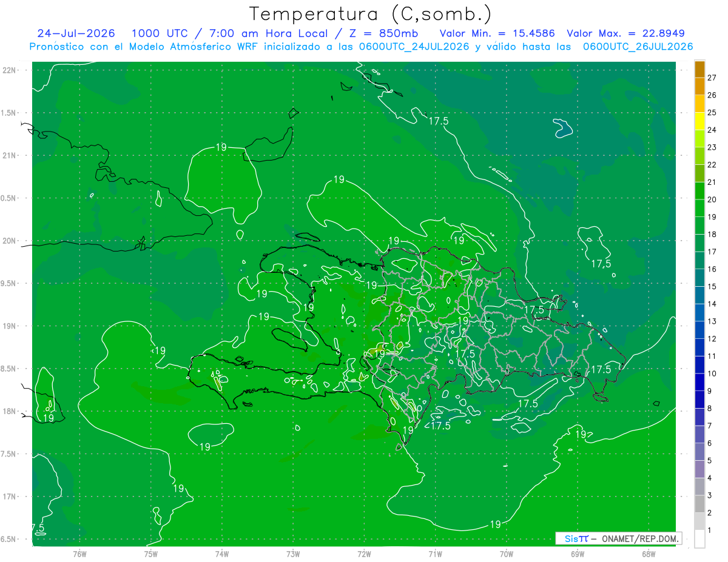The width and height of the screenshot is (728, 562).
Task: Click the '17N' latitude label
Action: tap(9, 497)
